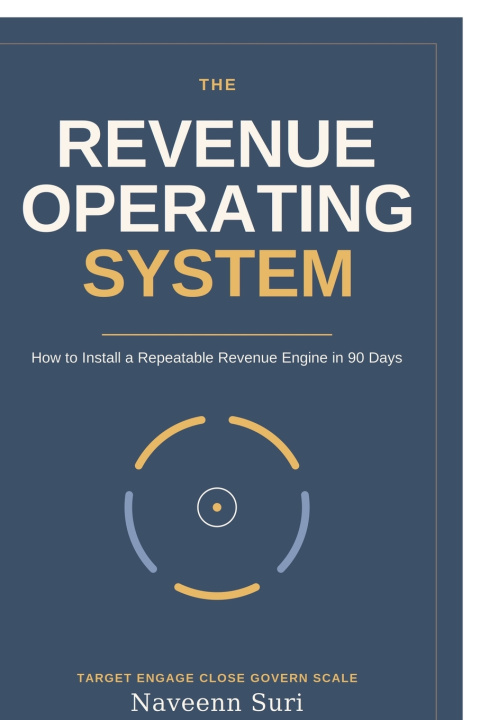Image resolution: width=480 pixels, height=720 pixels.
Task: Click the author name "Naveenn Suri"
Action: click(217, 702)
